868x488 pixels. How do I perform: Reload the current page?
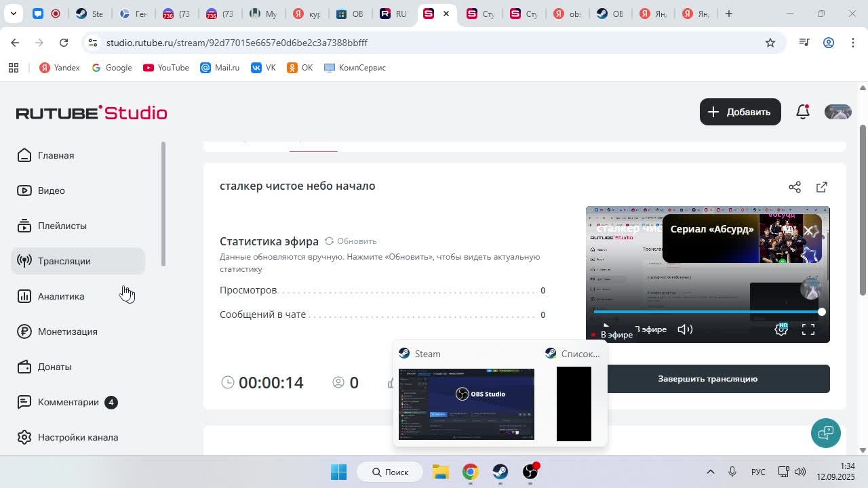click(x=64, y=43)
